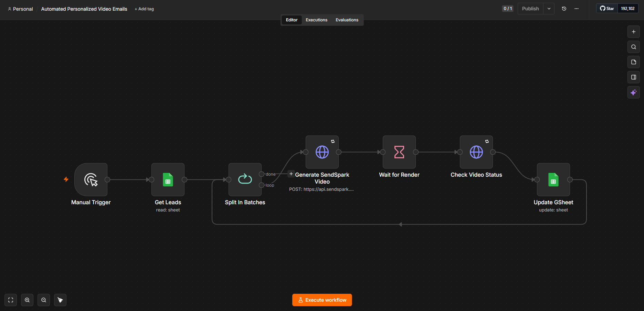Click the done output connector of Split In Batches
644x311 pixels.
pos(262,174)
